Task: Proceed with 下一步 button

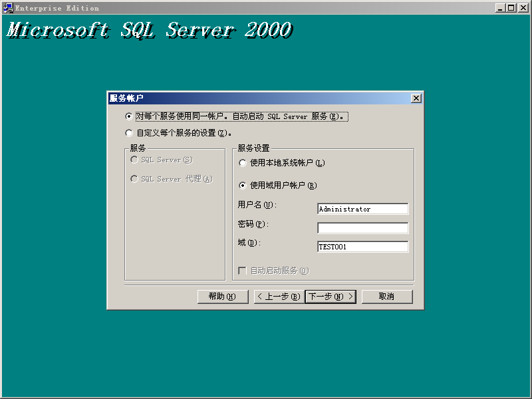Action: [x=331, y=297]
